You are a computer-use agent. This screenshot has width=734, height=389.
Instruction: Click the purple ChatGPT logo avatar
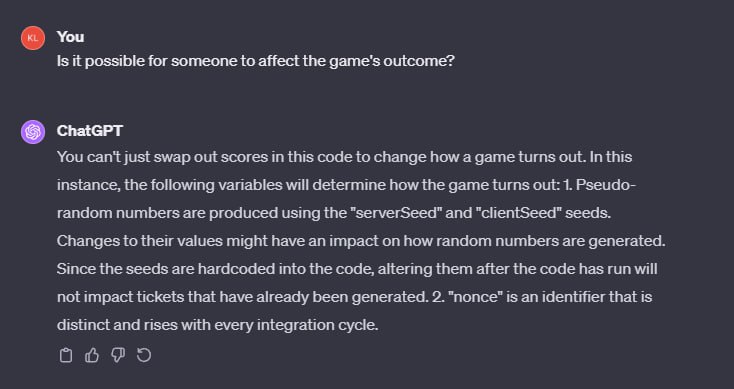coord(33,132)
